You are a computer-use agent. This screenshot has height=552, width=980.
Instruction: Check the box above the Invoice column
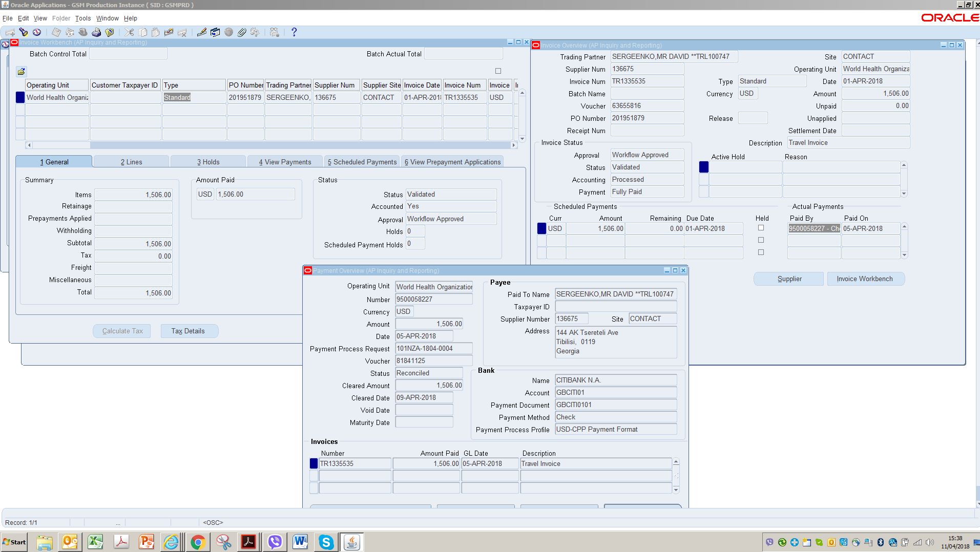click(x=498, y=71)
